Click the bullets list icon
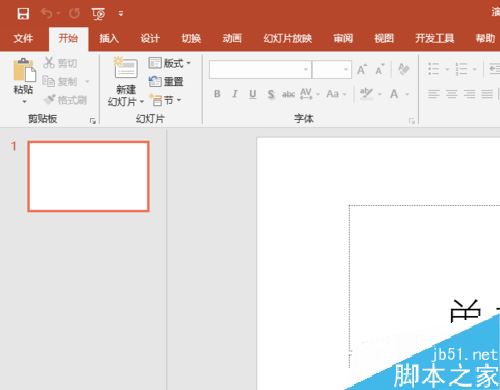The image size is (500, 390). (433, 69)
